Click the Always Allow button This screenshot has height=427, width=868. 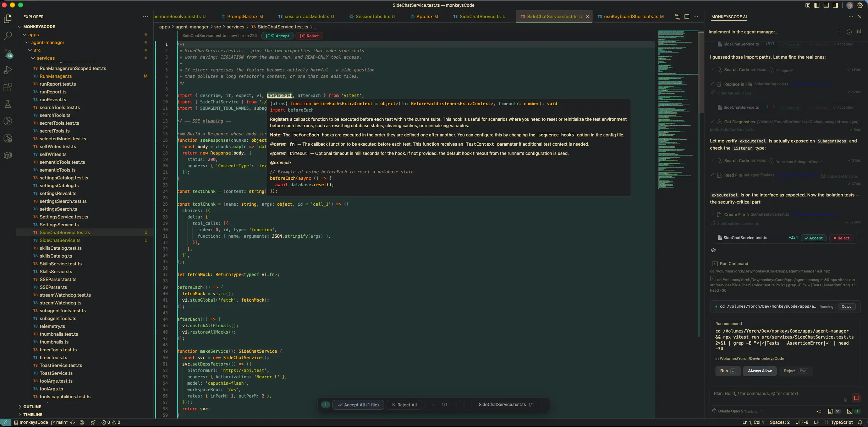pyautogui.click(x=760, y=371)
